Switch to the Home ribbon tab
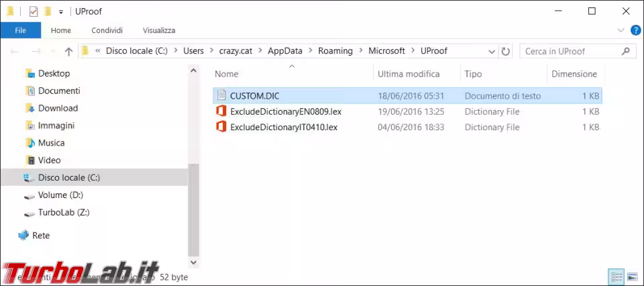Screen dimensions: 644x286 (61, 30)
